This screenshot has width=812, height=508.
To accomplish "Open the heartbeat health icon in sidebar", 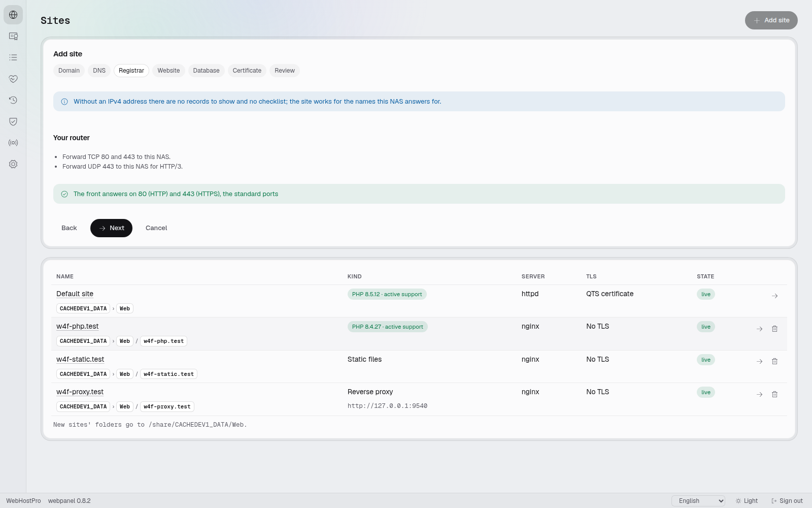I will 13,79.
